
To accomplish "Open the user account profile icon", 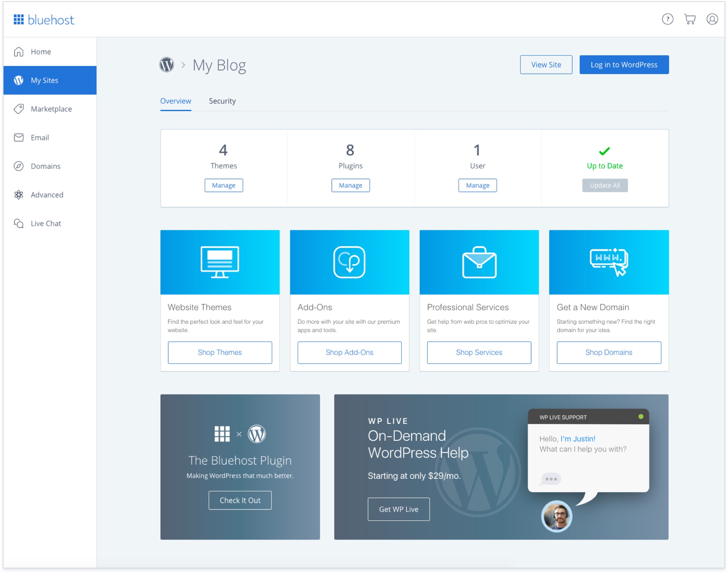I will 712,19.
